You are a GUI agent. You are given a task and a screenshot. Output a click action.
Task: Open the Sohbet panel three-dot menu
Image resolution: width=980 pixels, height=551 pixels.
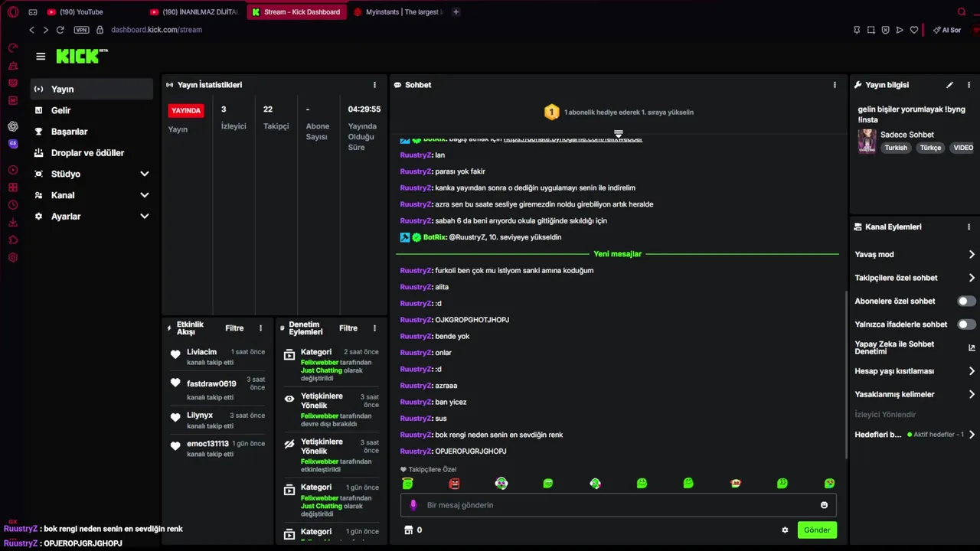click(835, 85)
